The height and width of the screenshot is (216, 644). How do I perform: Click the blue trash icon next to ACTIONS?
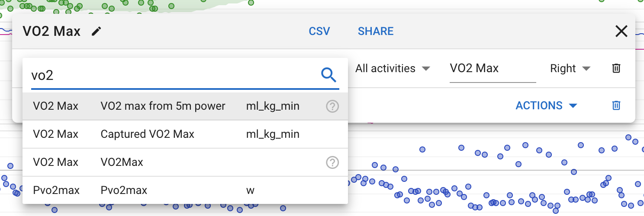(x=616, y=105)
